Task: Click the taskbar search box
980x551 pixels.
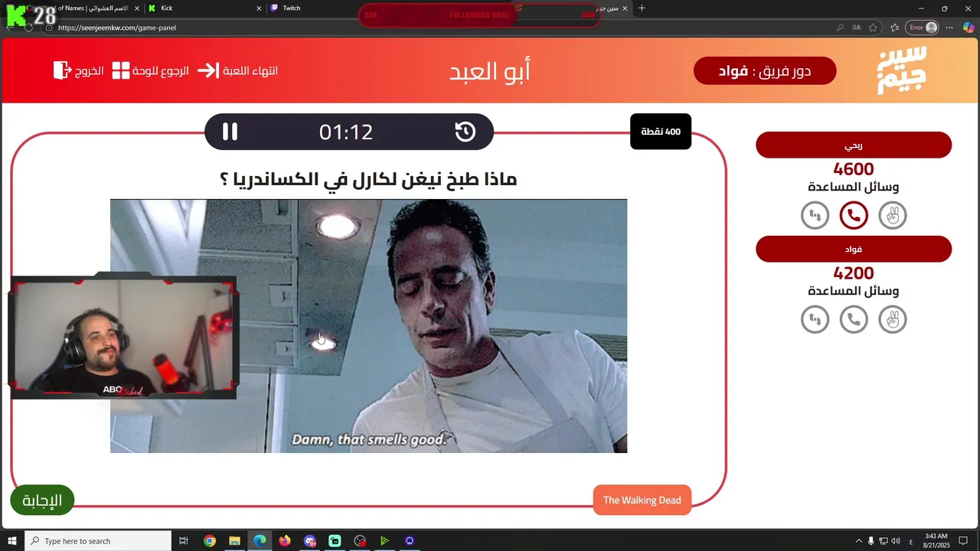Action: [x=98, y=541]
